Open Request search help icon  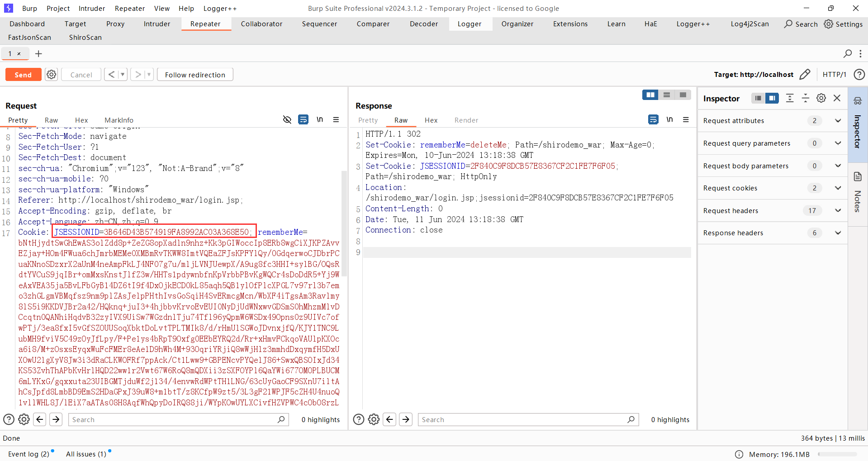[x=9, y=419]
